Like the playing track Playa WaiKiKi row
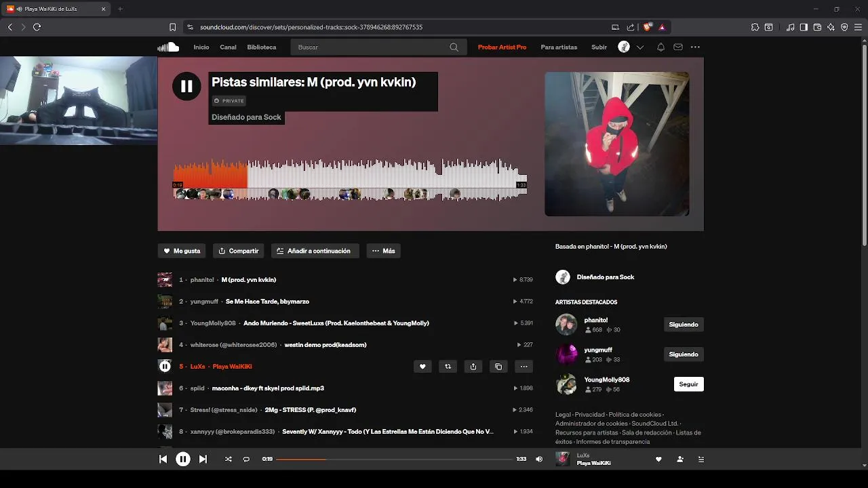 [422, 367]
